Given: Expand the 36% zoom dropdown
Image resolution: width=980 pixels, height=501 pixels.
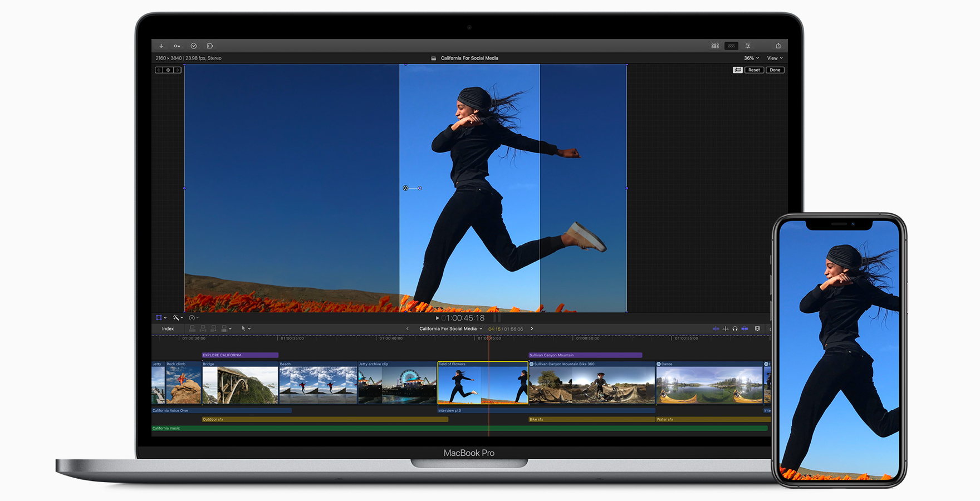Looking at the screenshot, I should [751, 58].
